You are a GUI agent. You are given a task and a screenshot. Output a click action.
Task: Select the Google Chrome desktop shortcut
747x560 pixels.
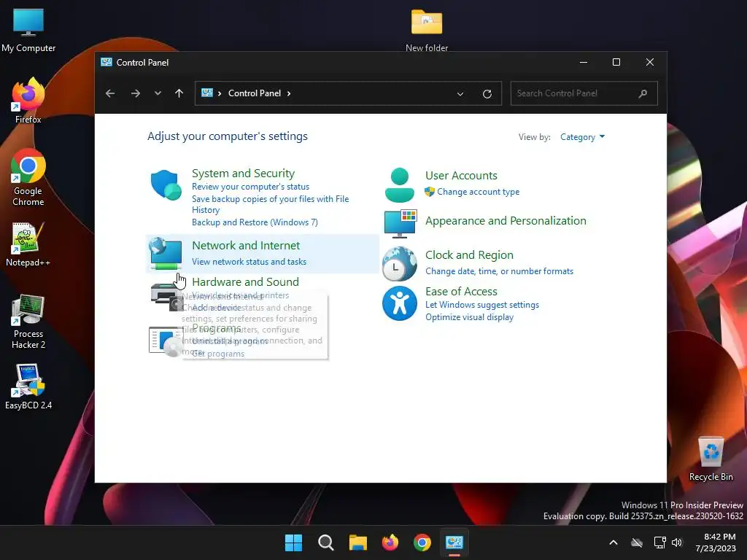[x=28, y=177]
